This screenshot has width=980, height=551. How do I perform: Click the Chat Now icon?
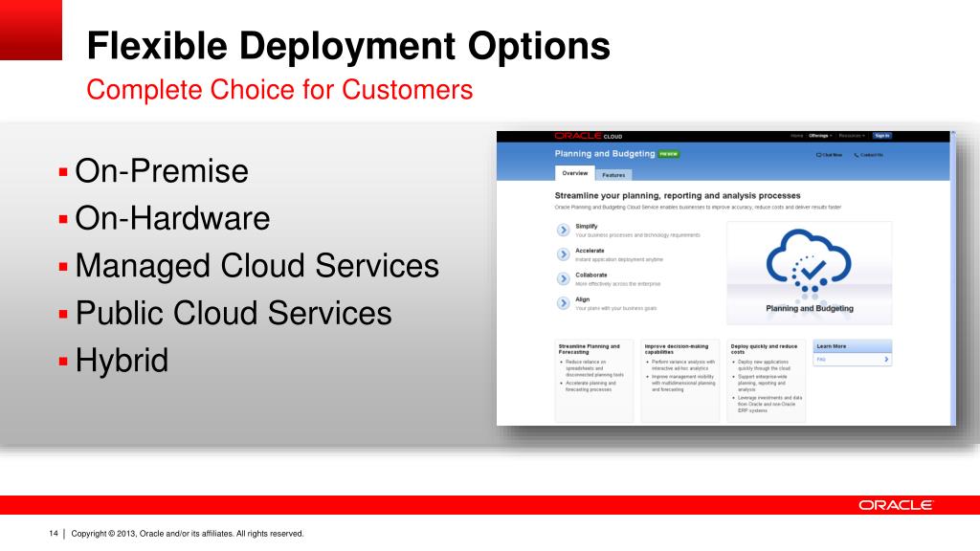(x=819, y=155)
